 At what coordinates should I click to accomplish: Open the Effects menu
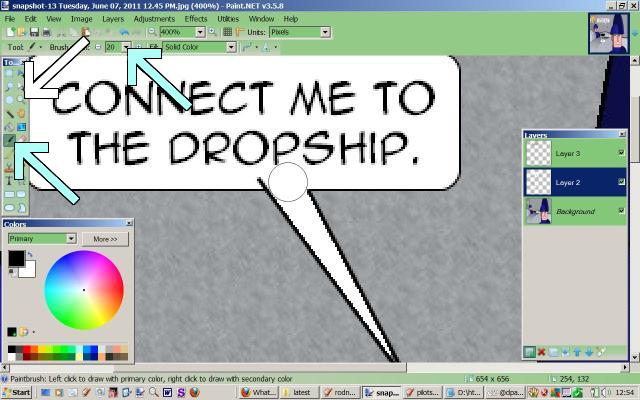click(195, 18)
